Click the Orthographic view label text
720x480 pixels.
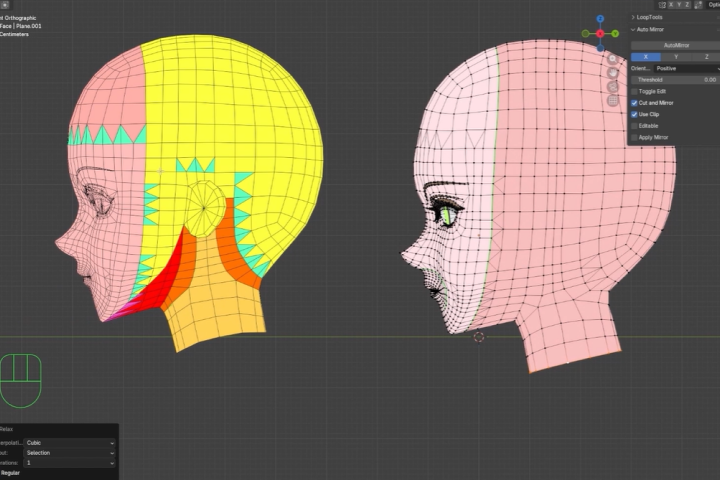[x=20, y=18]
